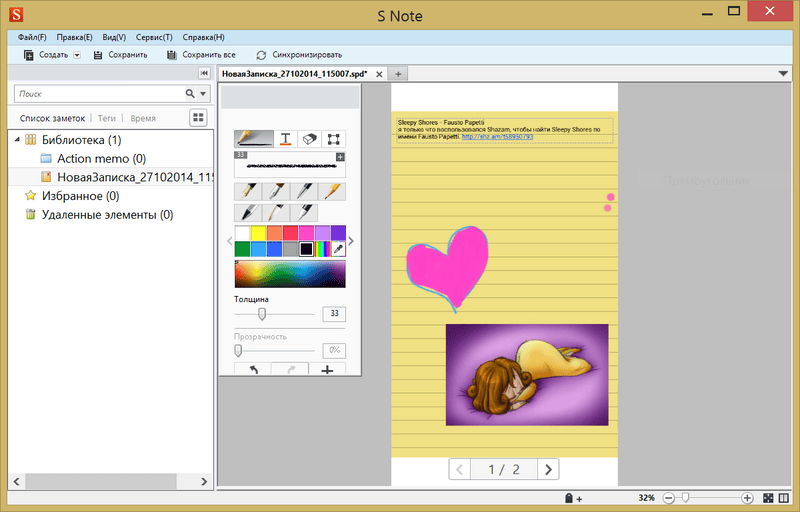Screen dimensions: 800x512
Task: Open the search options dropdown
Action: pos(203,93)
